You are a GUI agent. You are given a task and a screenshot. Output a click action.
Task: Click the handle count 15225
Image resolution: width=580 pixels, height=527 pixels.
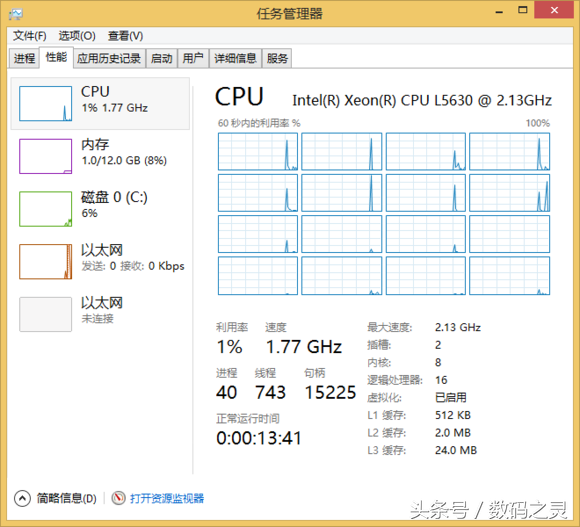330,392
